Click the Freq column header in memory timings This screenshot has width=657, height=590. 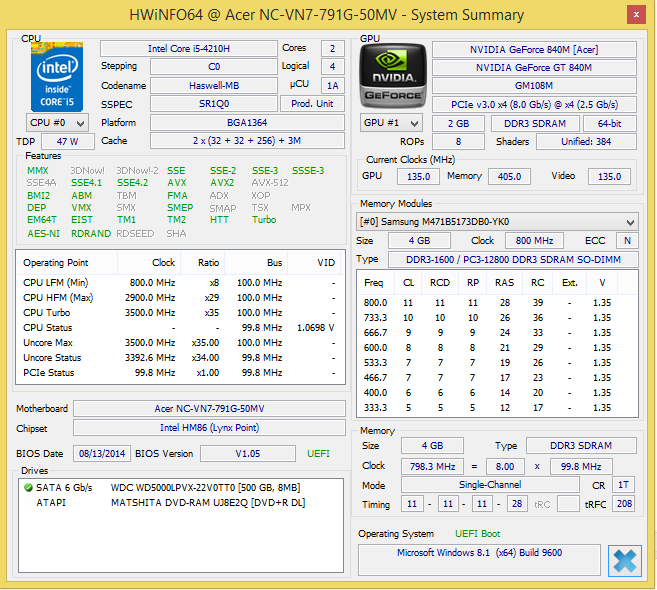[376, 283]
